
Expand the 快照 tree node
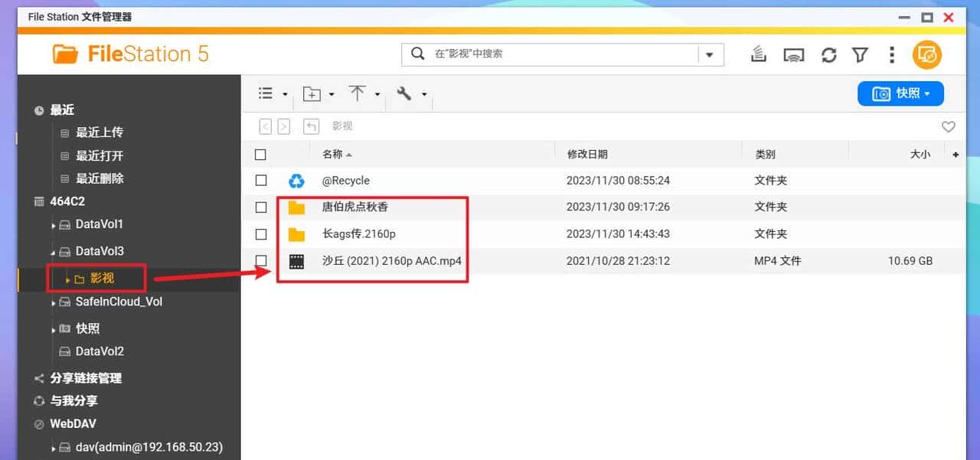tap(54, 329)
